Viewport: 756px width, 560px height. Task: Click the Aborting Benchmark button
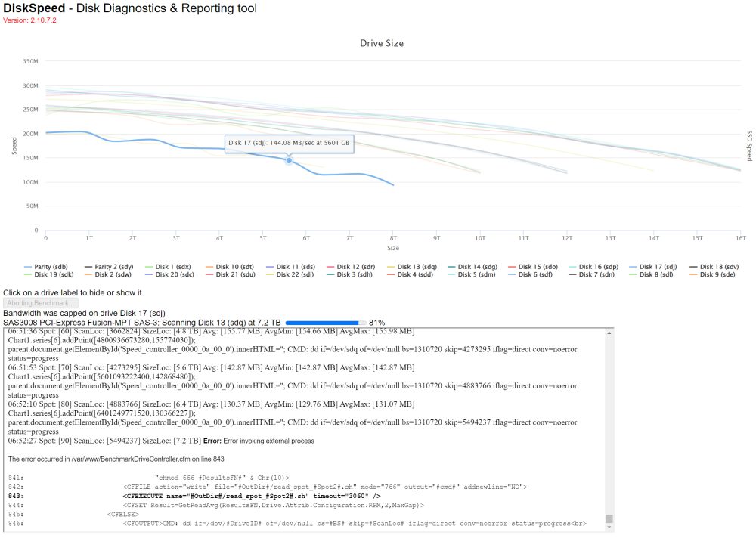(41, 303)
